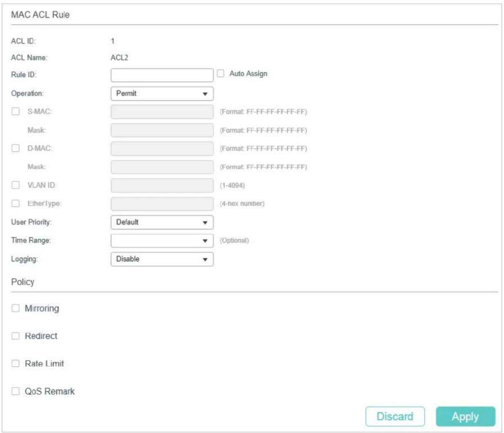Click the Apply button

[465, 416]
